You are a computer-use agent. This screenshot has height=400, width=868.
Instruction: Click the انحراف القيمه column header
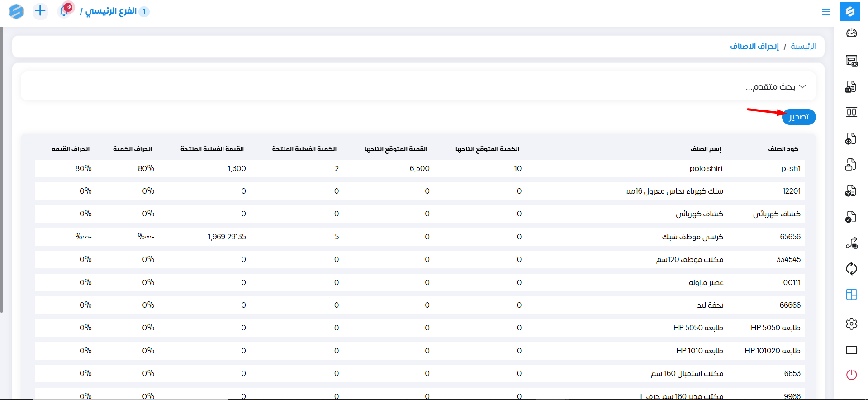[x=71, y=149]
